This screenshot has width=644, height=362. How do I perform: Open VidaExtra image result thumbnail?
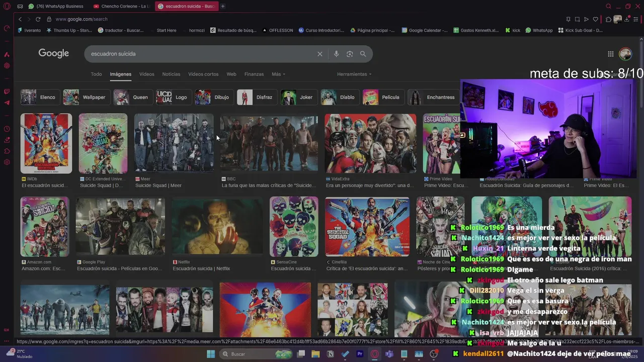370,143
